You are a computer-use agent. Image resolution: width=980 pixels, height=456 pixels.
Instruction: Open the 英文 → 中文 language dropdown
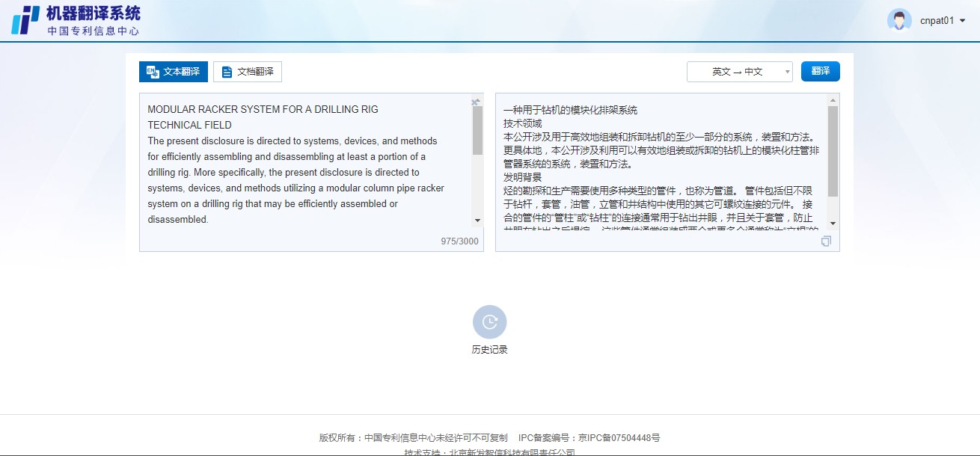739,72
